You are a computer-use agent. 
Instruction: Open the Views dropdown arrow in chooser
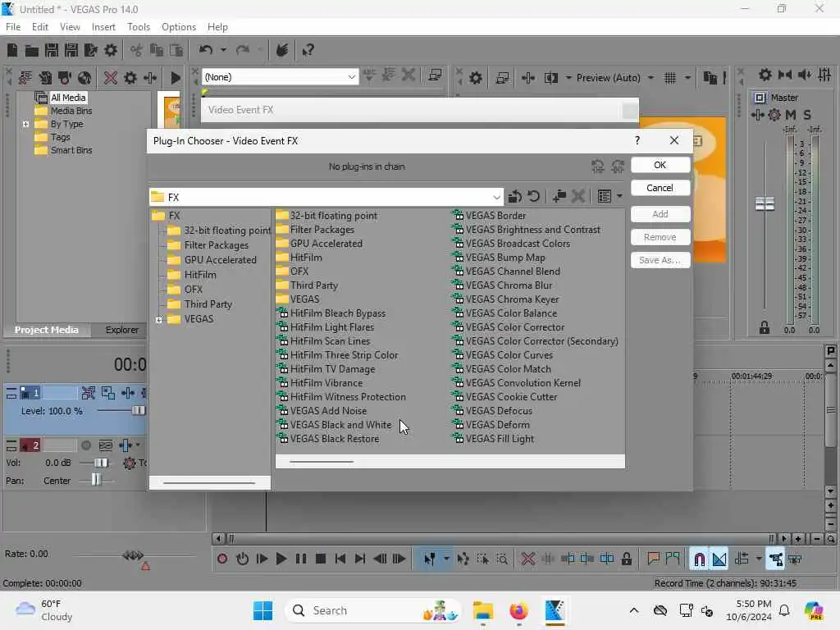[620, 197]
